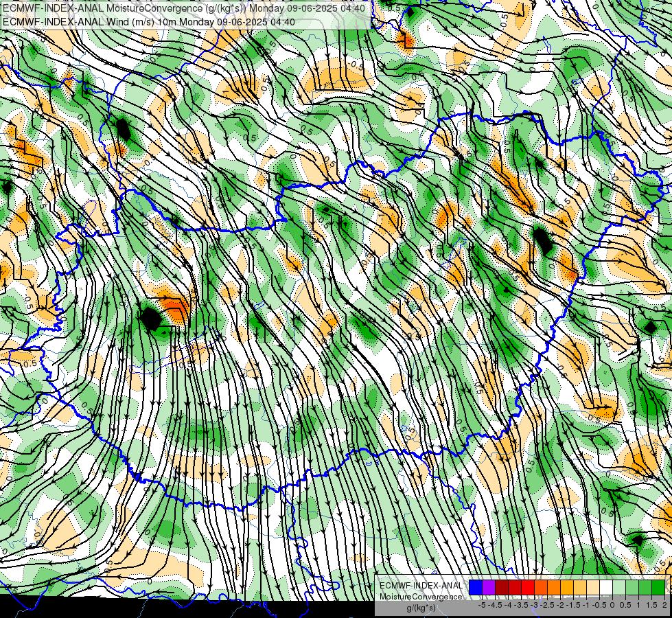Click the 1.5 tick value in legend

click(651, 605)
